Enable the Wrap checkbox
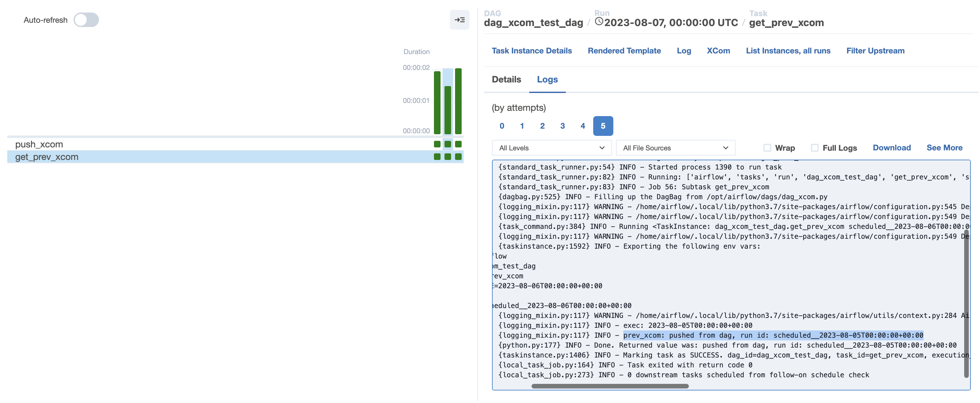The height and width of the screenshot is (403, 980). [767, 148]
